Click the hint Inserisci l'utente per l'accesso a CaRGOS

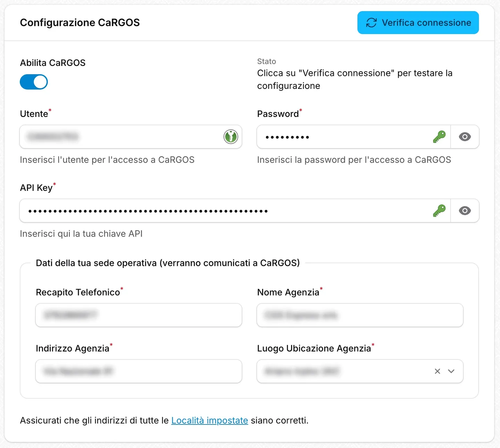[107, 160]
